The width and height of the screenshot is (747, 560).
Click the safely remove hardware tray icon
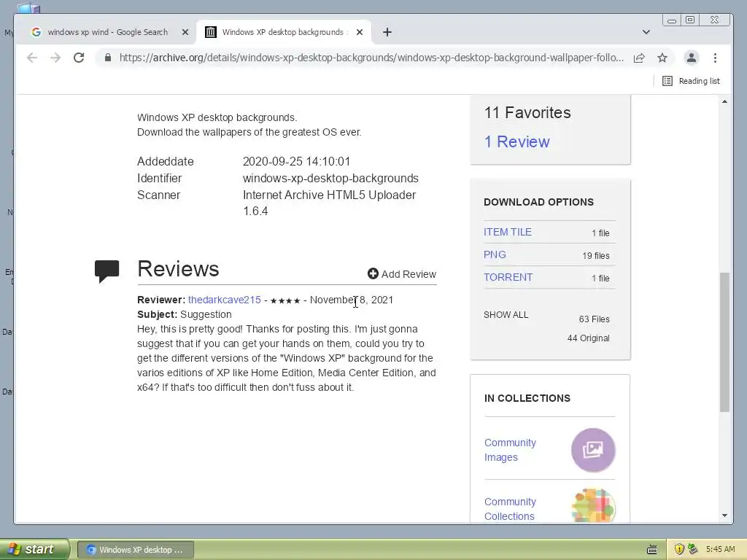coord(693,549)
